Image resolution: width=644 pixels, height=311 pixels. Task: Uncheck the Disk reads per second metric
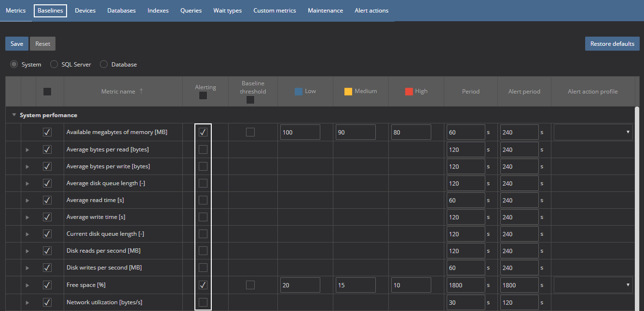pyautogui.click(x=47, y=251)
